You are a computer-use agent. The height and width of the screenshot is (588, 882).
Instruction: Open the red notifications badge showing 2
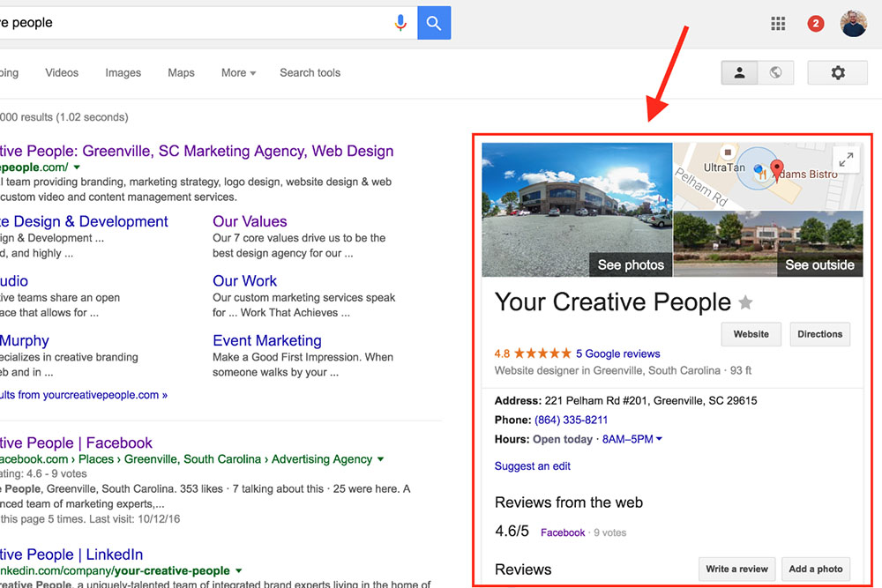point(816,23)
